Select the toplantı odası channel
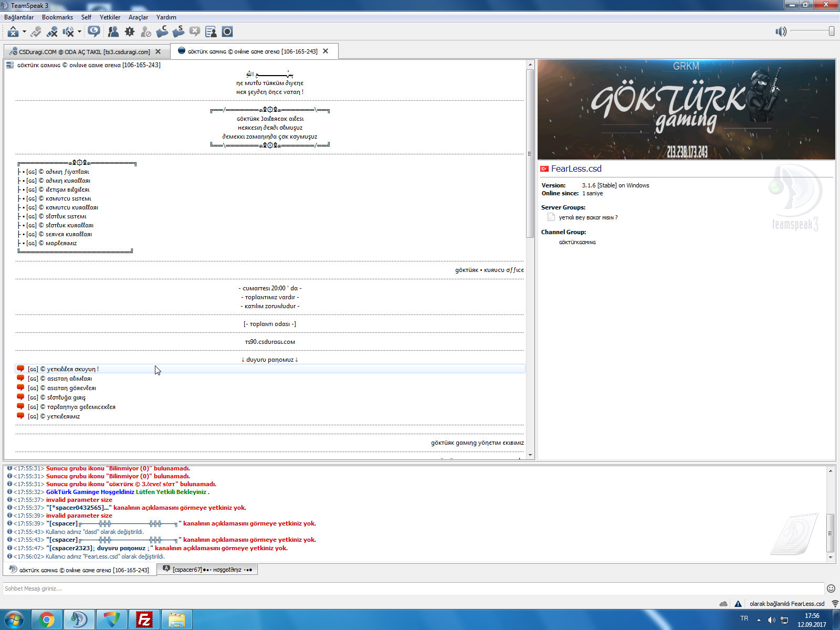 pyautogui.click(x=270, y=324)
